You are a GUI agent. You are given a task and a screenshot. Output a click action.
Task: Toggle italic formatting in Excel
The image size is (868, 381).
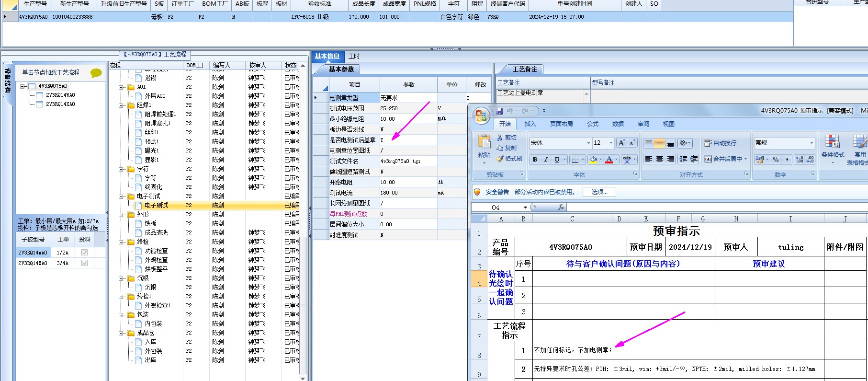click(x=546, y=160)
